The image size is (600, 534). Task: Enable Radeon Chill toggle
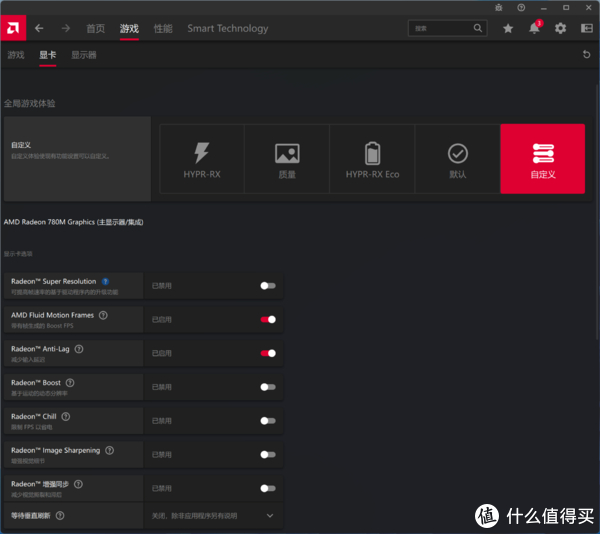click(x=268, y=421)
